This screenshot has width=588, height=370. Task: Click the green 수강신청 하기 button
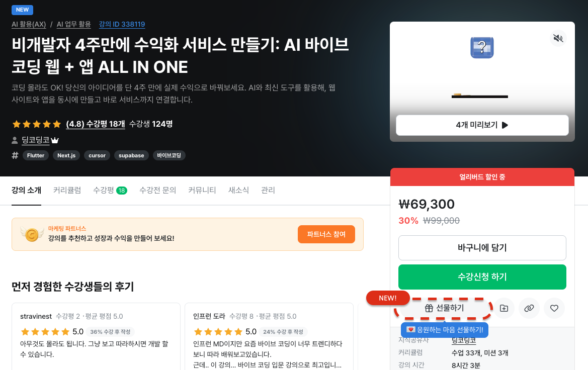(x=482, y=277)
